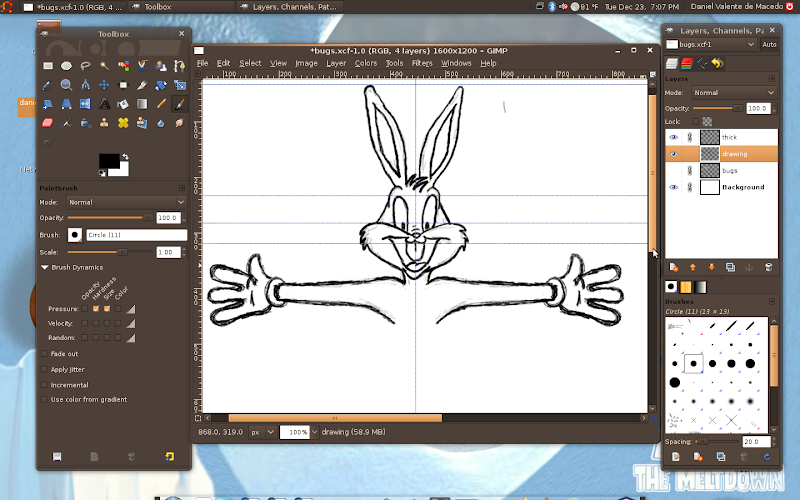Viewport: 800px width, 500px height.
Task: Select the Rectangle Select tool
Action: point(47,66)
